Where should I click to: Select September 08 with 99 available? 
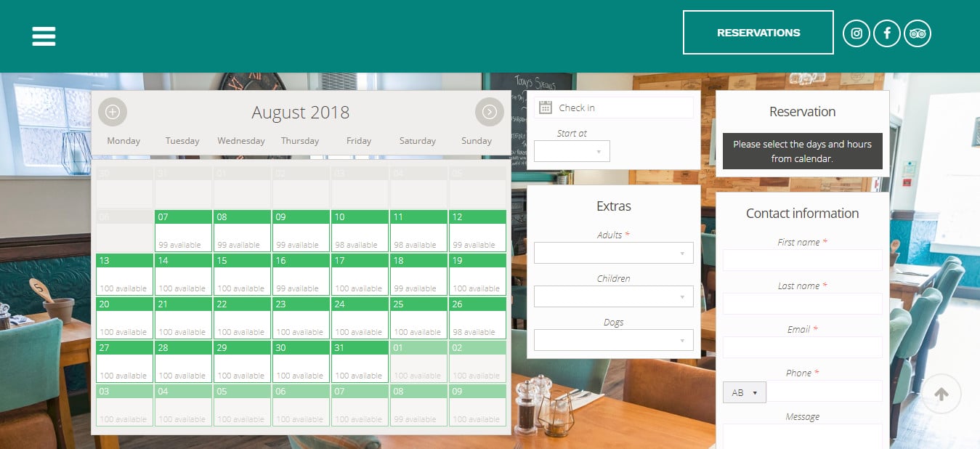click(x=418, y=405)
